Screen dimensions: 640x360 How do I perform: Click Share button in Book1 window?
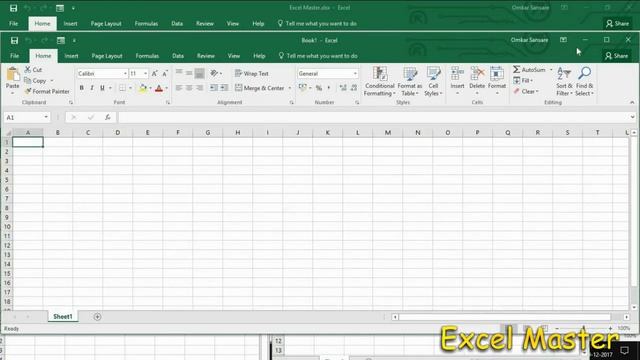[x=617, y=56]
